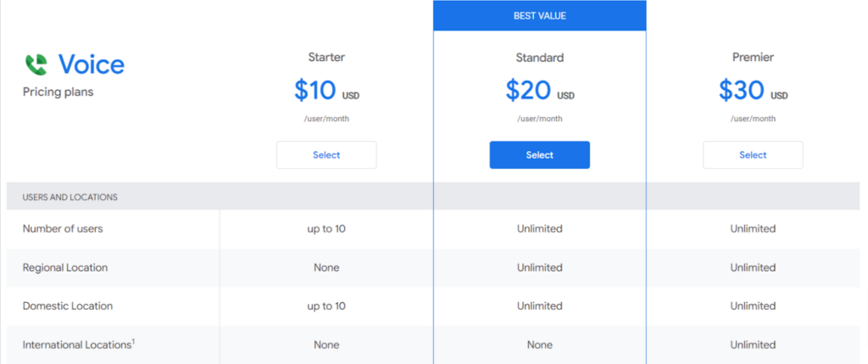This screenshot has height=364, width=868.
Task: Click the BEST VALUE banner
Action: point(539,16)
